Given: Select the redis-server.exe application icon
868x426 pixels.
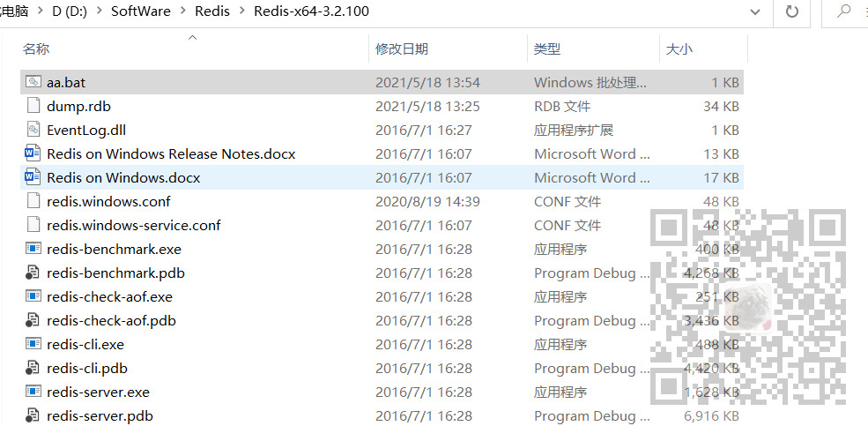Looking at the screenshot, I should coord(33,392).
